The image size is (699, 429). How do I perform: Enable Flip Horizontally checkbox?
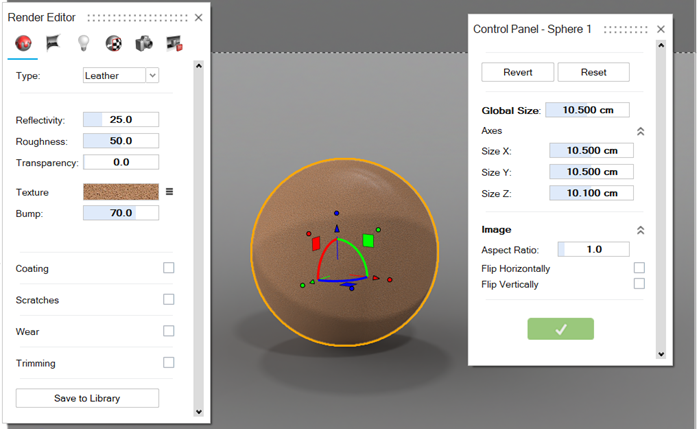click(x=639, y=268)
